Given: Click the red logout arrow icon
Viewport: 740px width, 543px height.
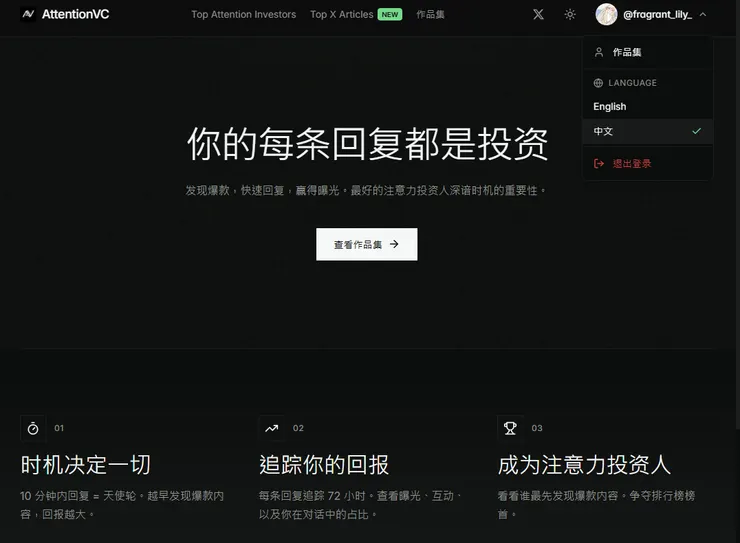Looking at the screenshot, I should tap(599, 164).
